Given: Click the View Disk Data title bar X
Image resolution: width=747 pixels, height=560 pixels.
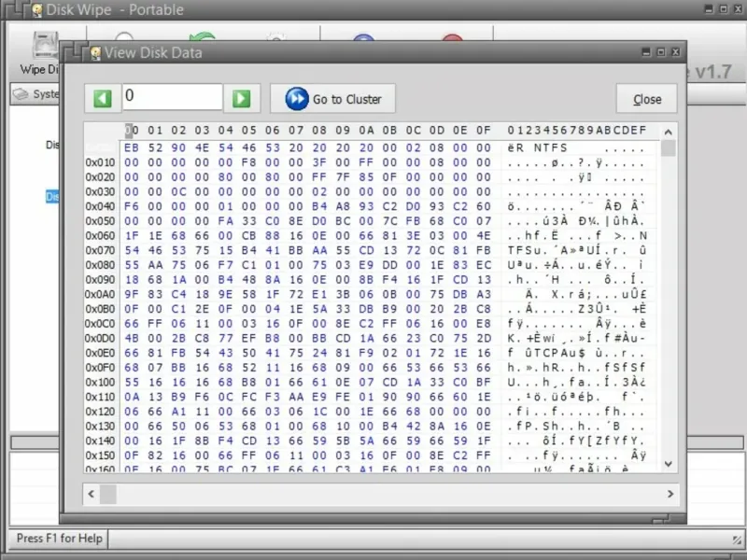Looking at the screenshot, I should tap(675, 51).
